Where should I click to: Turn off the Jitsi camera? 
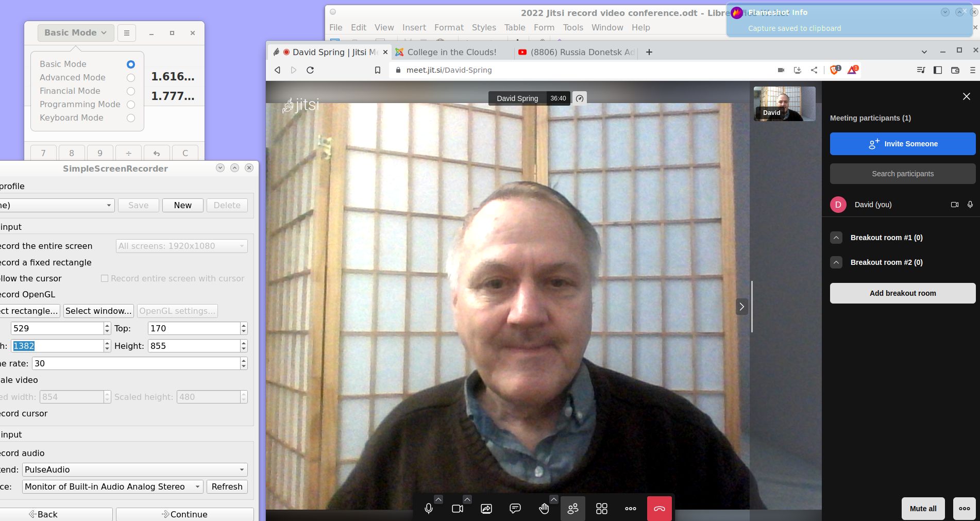coord(458,509)
